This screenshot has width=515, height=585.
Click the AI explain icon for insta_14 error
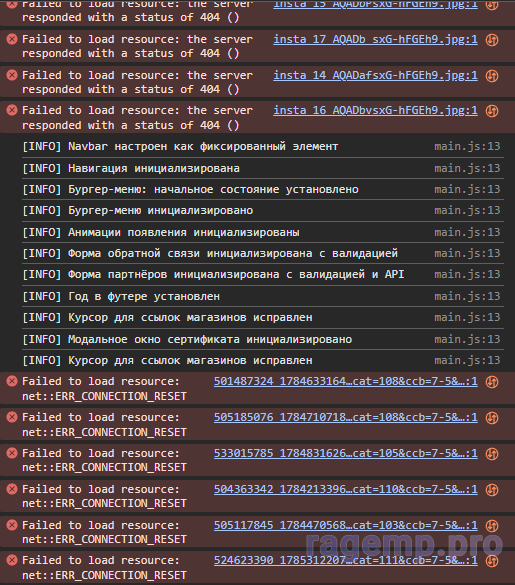pyautogui.click(x=492, y=76)
